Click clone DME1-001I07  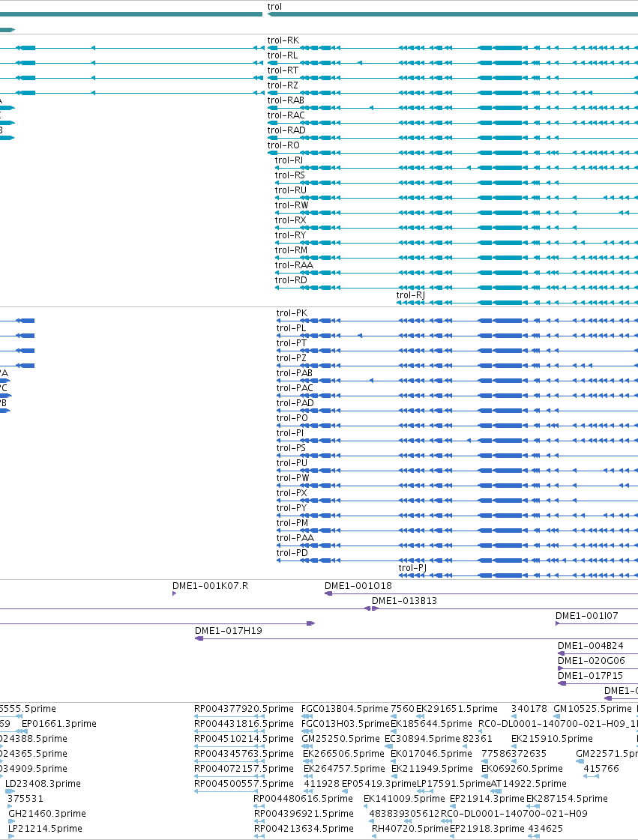click(x=586, y=617)
